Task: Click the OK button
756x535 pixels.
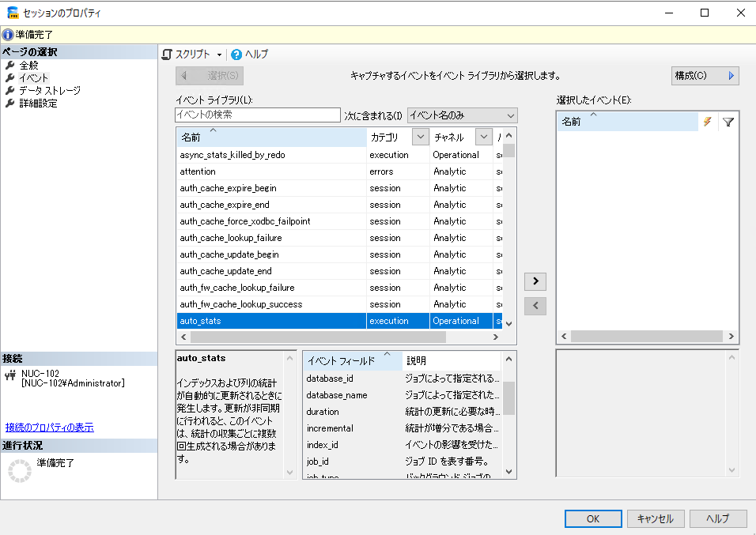Action: (593, 519)
